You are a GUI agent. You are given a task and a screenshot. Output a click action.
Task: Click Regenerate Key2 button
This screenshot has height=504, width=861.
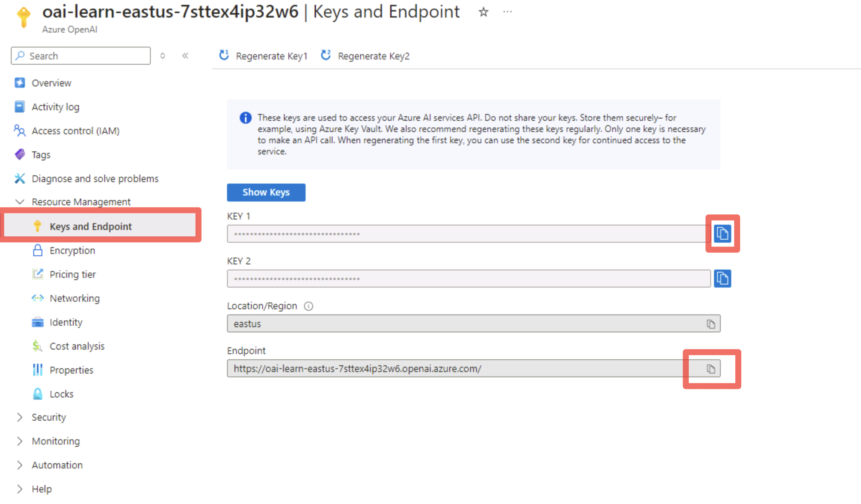[x=365, y=56]
